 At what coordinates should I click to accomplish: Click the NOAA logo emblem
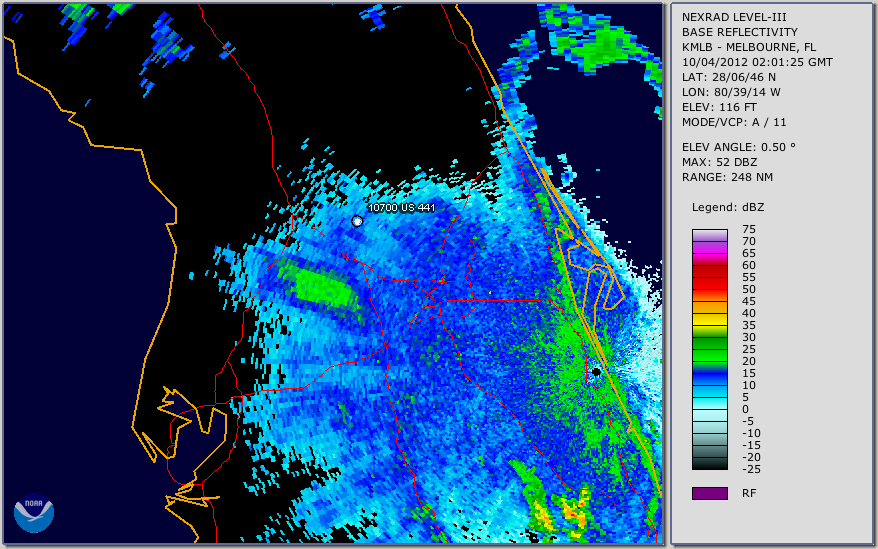pyautogui.click(x=34, y=513)
